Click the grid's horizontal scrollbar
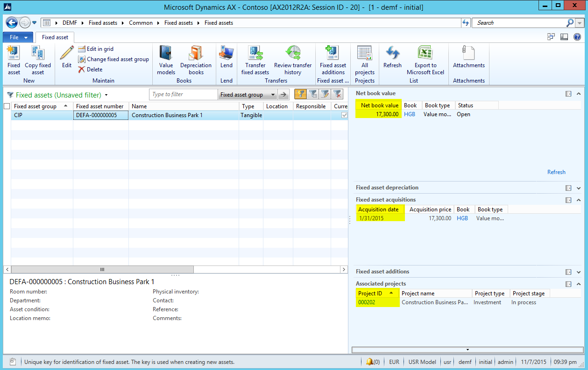Image resolution: width=588 pixels, height=370 pixels. 102,269
